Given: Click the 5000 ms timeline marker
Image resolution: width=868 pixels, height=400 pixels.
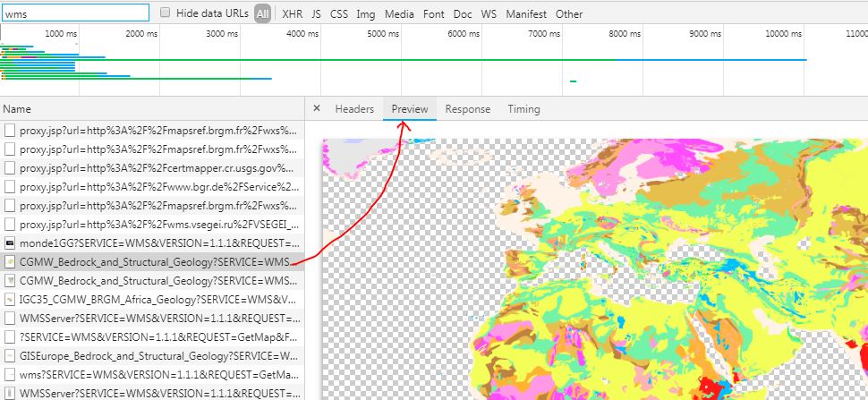Looking at the screenshot, I should coord(382,34).
